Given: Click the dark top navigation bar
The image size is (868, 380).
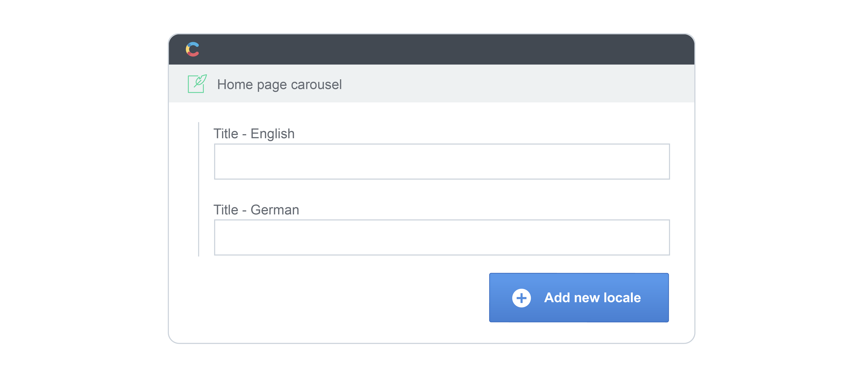Looking at the screenshot, I should pyautogui.click(x=438, y=49).
